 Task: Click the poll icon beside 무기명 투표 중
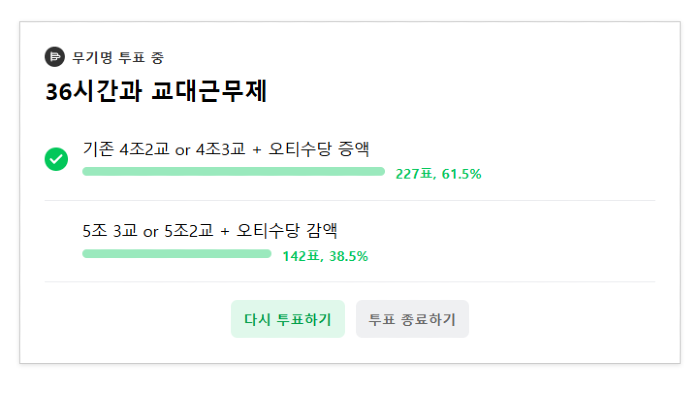54,57
